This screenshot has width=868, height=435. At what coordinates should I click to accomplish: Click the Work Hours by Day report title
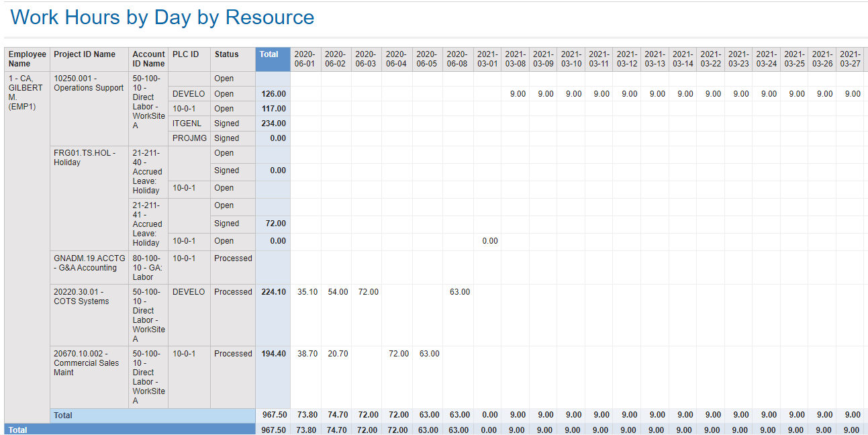tap(162, 17)
